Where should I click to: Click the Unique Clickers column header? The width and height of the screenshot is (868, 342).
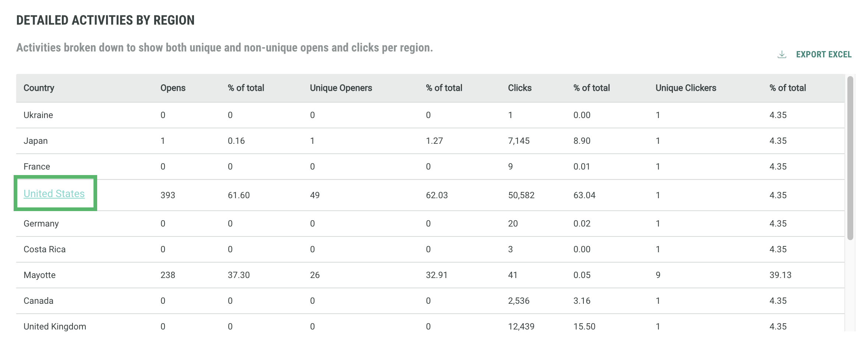pos(685,88)
